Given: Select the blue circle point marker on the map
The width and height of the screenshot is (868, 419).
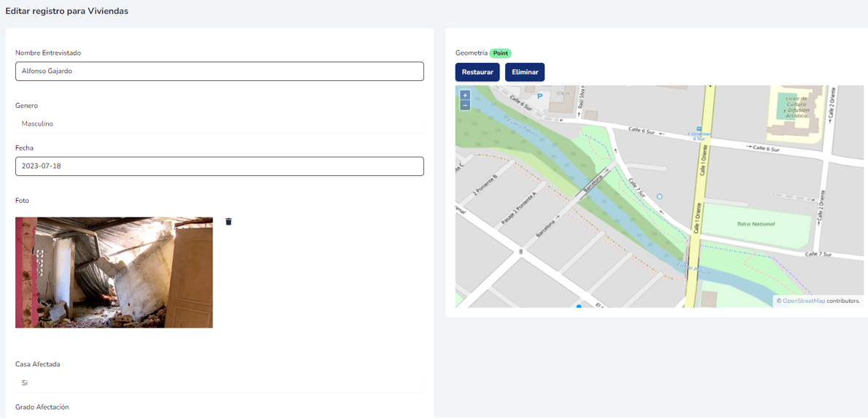Looking at the screenshot, I should (660, 197).
